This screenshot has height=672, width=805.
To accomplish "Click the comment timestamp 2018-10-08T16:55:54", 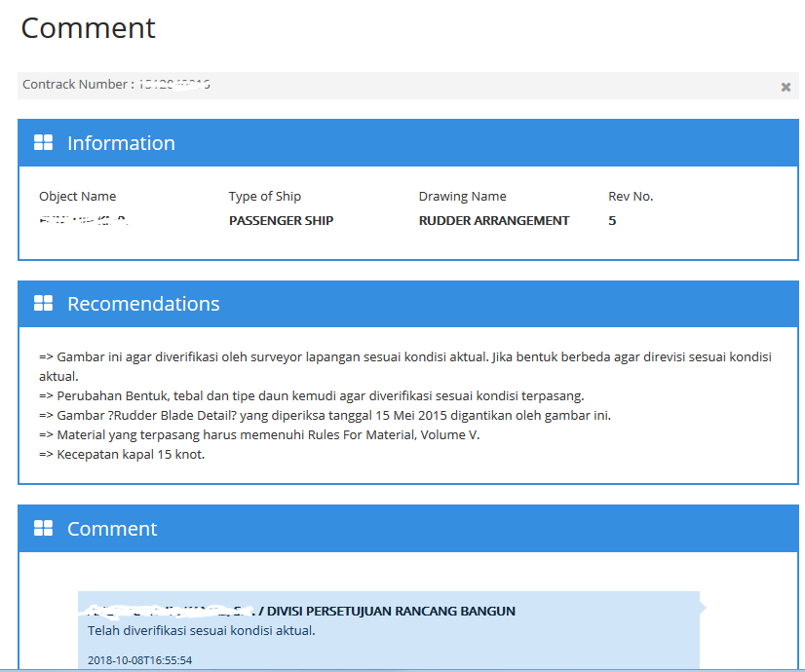I will coord(137,660).
